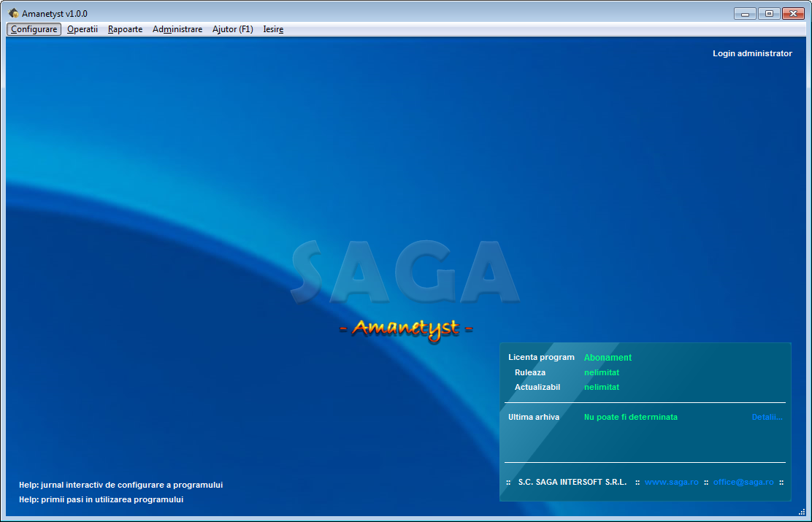Image resolution: width=812 pixels, height=522 pixels.
Task: Open the Rapoarte menu
Action: coord(125,29)
